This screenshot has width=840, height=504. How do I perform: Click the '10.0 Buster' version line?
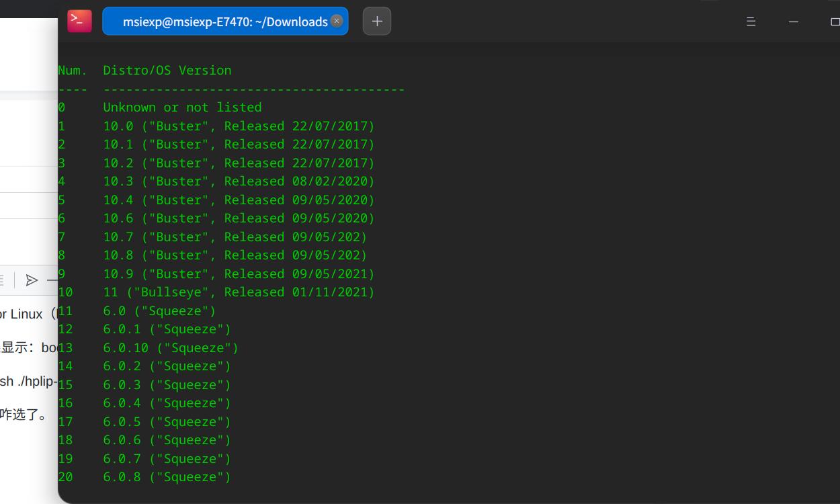tap(239, 126)
